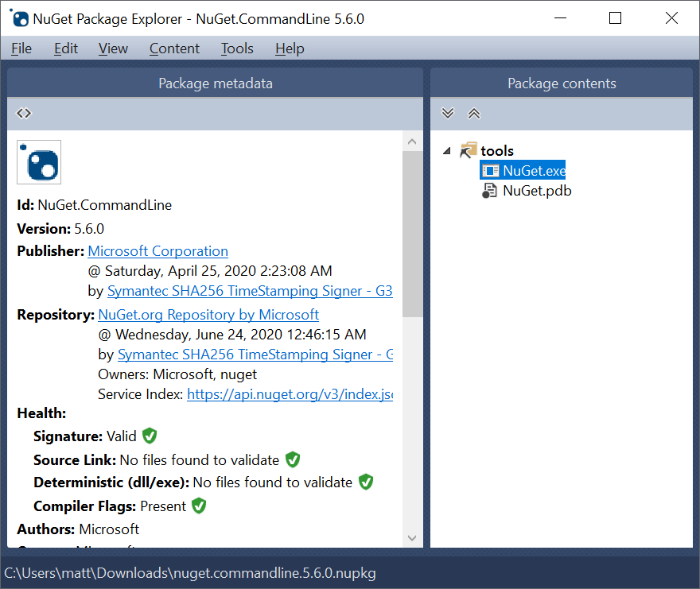The image size is (700, 589).
Task: Click the metadata scrollbar down arrow
Action: point(412,537)
